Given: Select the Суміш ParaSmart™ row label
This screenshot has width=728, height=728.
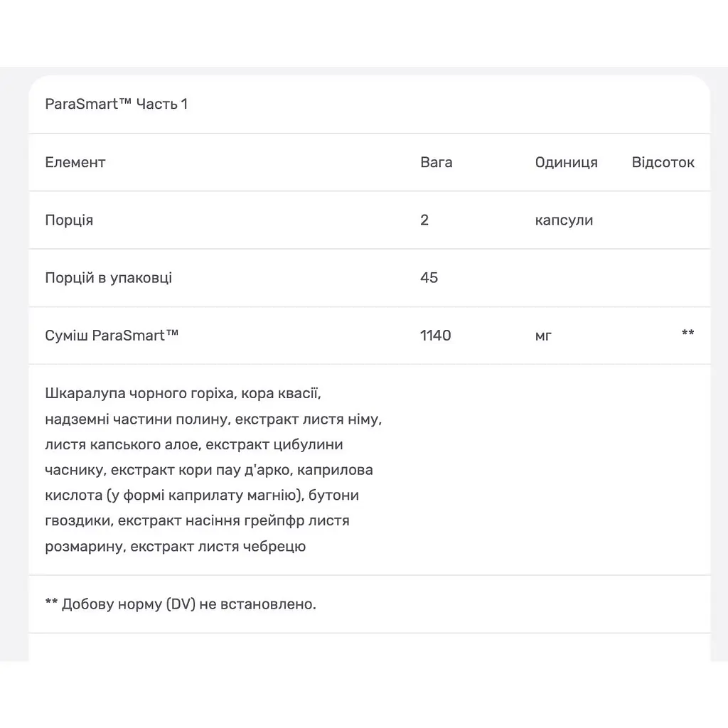Looking at the screenshot, I should pyautogui.click(x=112, y=336).
